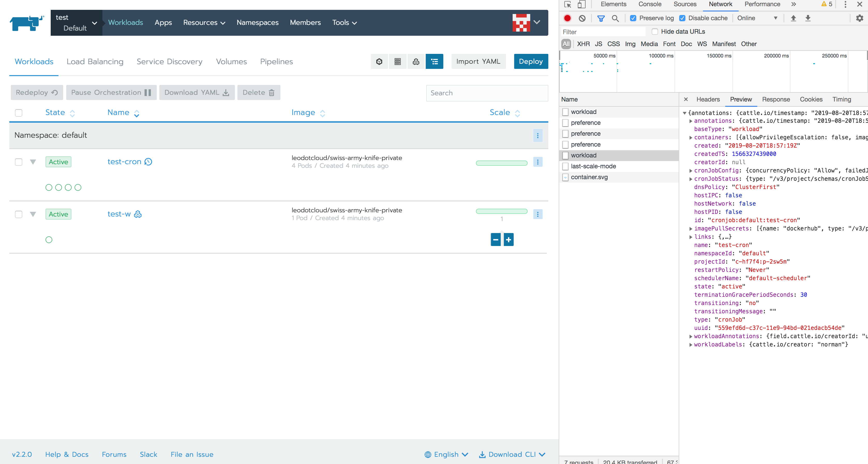Switch to the pod list view icon
Screen dimensions: 868x464
(x=379, y=61)
